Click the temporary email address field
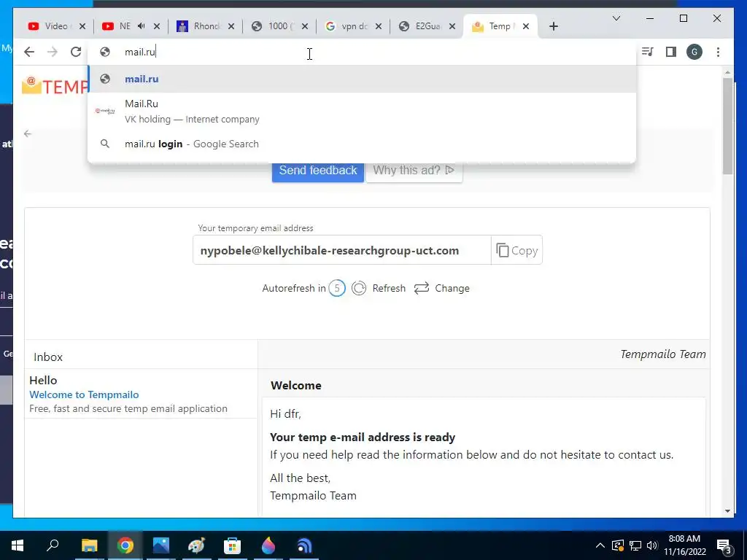Image resolution: width=747 pixels, height=560 pixels. (x=341, y=251)
